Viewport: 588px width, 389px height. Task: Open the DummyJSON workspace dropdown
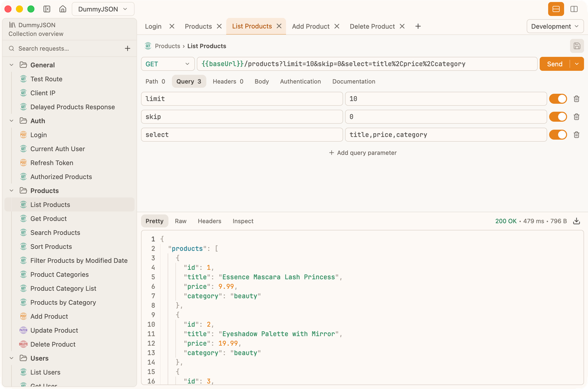(103, 9)
